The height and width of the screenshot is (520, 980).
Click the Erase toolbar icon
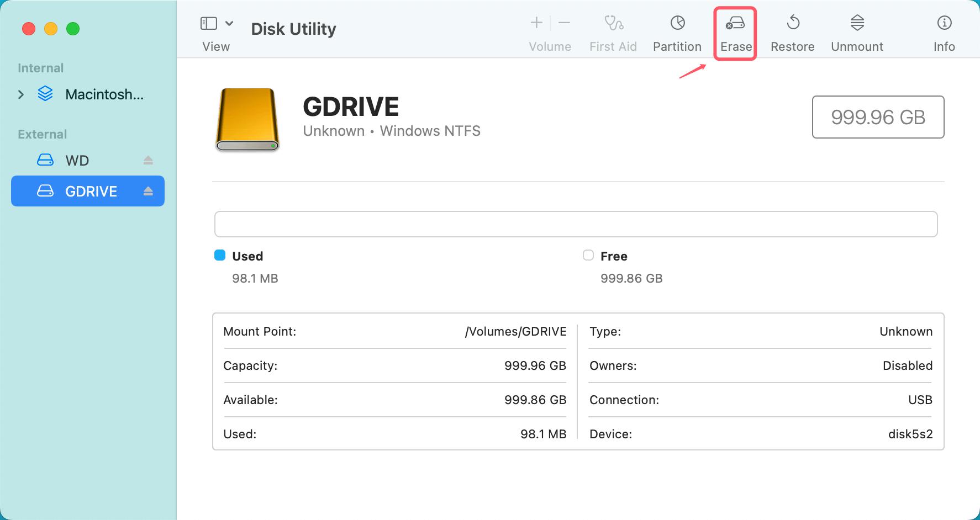pyautogui.click(x=735, y=30)
